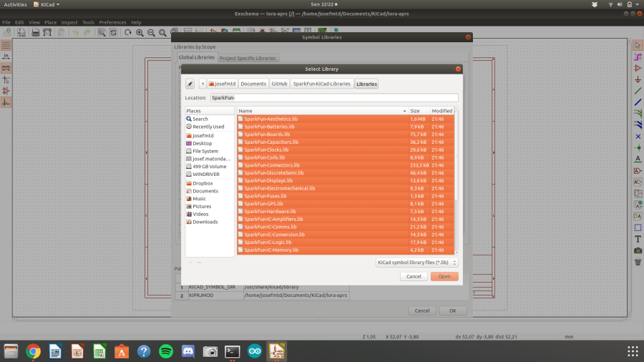Click the Redo arrow in Eeschema toolbar

87,32
